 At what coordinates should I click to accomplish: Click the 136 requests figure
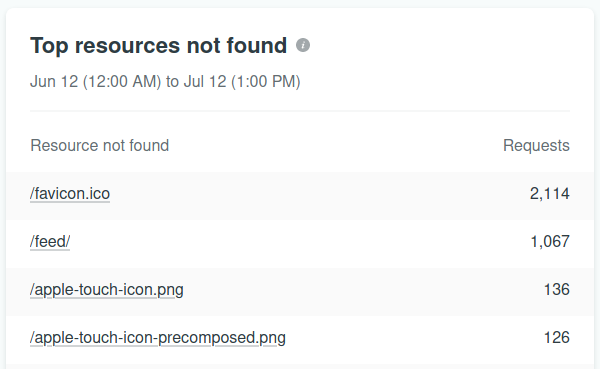pos(557,290)
